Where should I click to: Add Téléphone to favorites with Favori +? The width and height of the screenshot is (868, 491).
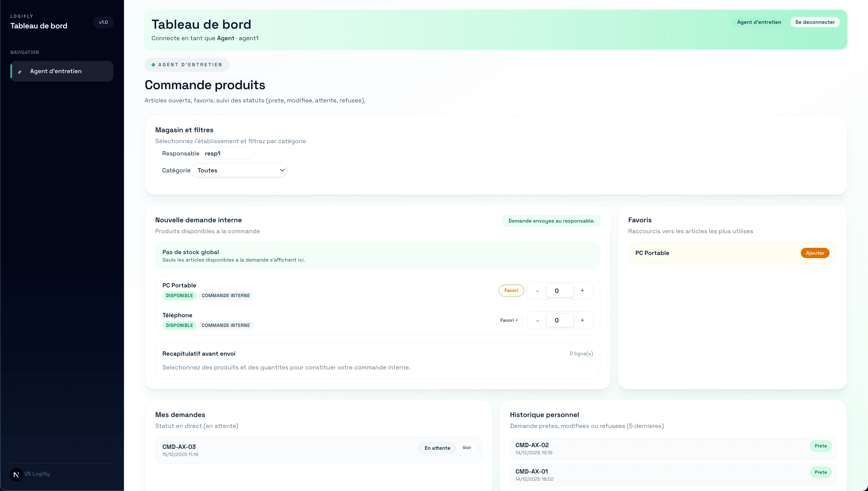click(x=509, y=320)
